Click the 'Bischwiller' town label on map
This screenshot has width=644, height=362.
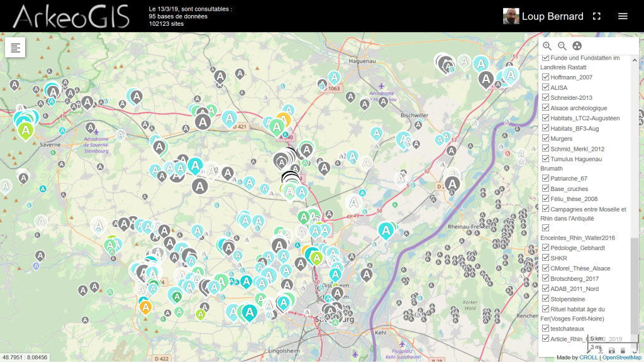[x=414, y=116]
